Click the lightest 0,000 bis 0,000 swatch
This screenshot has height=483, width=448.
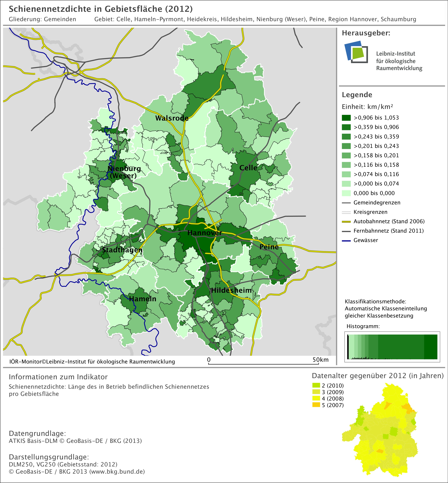point(346,193)
